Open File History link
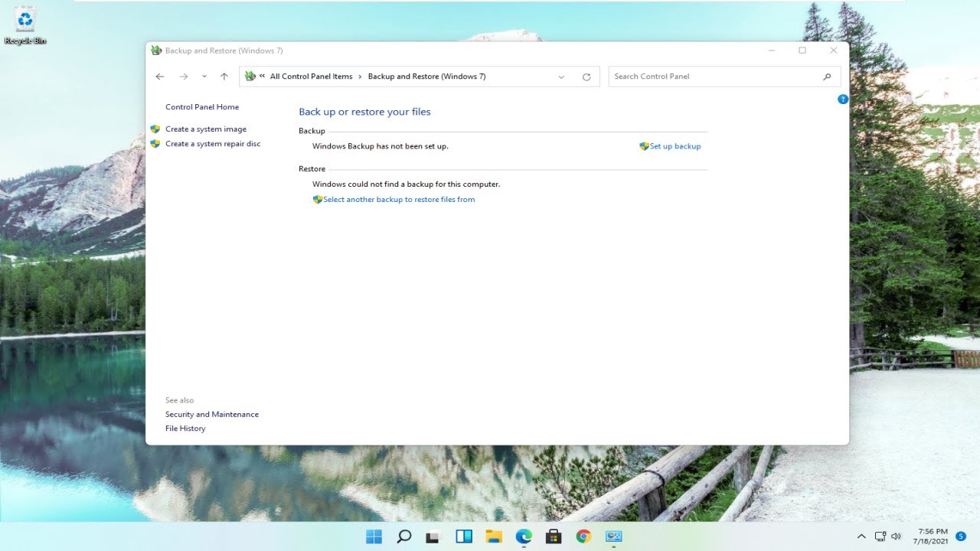Image resolution: width=980 pixels, height=551 pixels. [x=185, y=429]
